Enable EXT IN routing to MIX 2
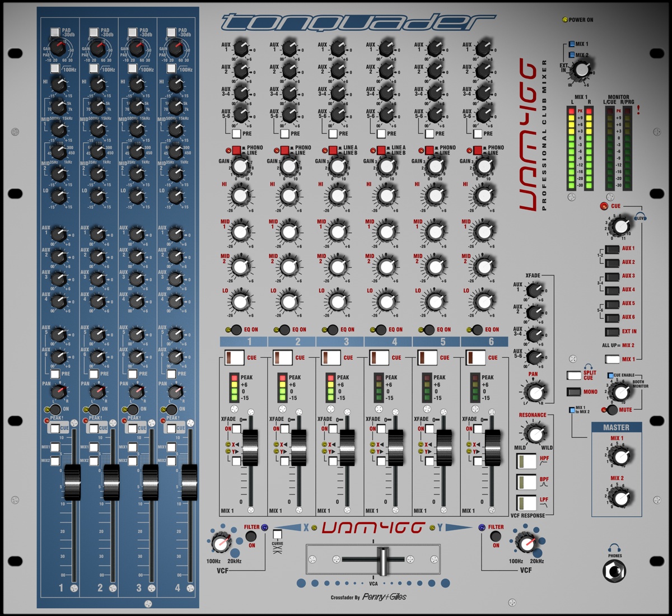672x616 pixels. point(572,55)
